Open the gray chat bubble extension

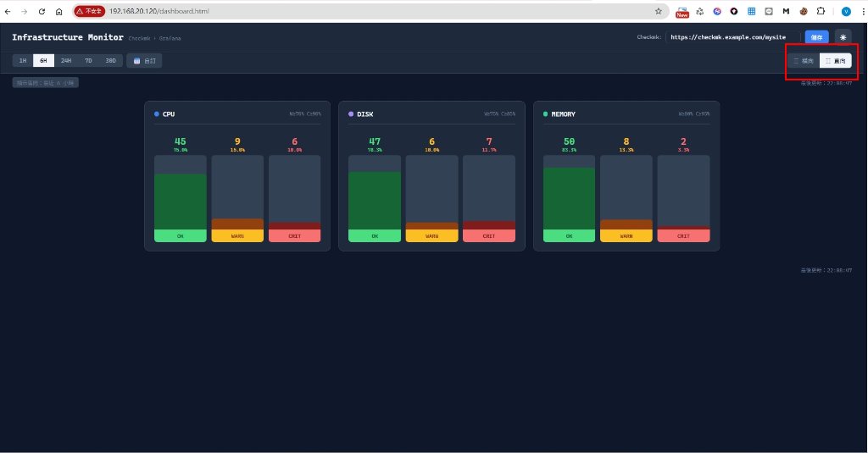coord(768,11)
